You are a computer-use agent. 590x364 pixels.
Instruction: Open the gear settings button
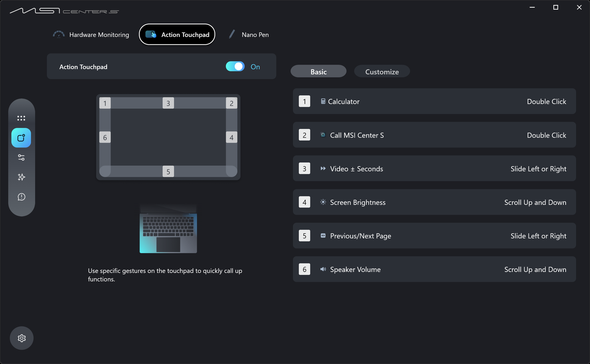[22, 338]
